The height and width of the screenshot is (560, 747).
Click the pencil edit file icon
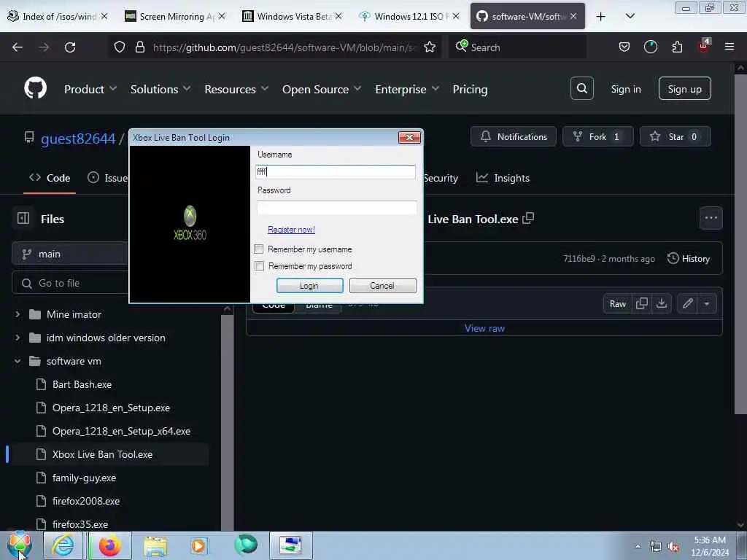(687, 303)
